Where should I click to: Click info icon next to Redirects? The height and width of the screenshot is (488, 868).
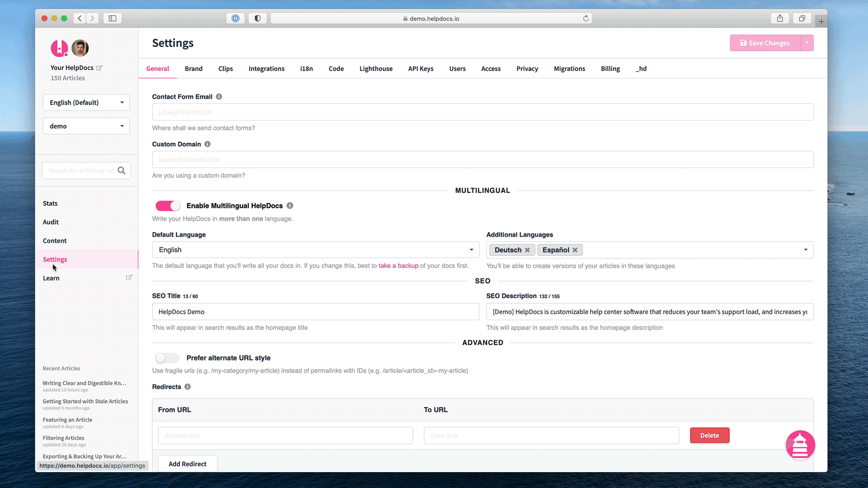(188, 387)
